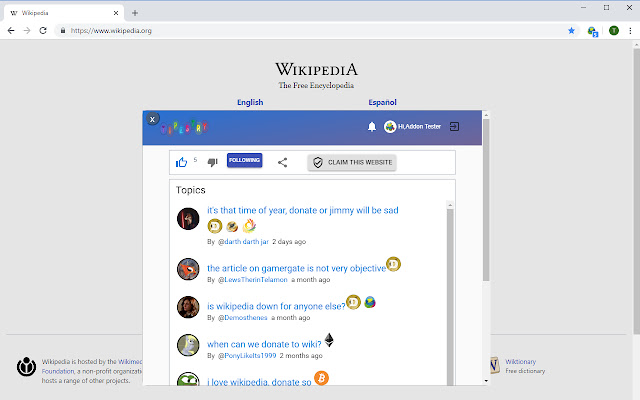Image resolution: width=640 pixels, height=400 pixels.
Task: Click the Wikipedia page vertical scrollbar
Action: [636, 192]
